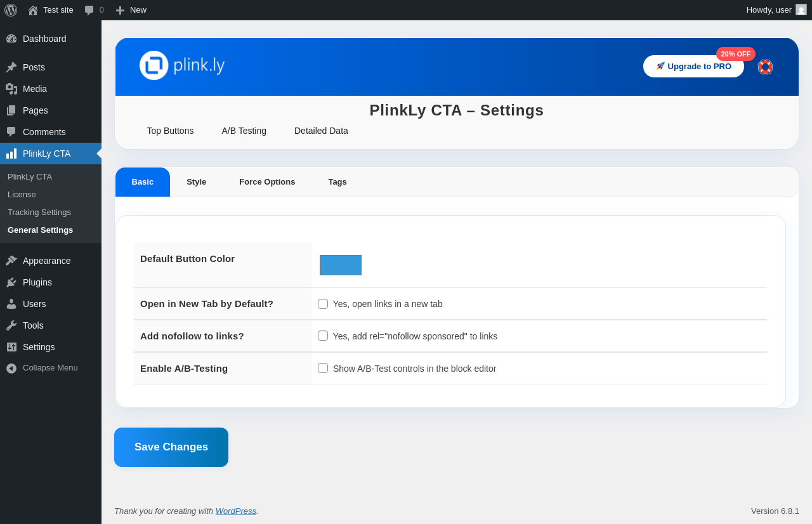Viewport: 812px width, 524px height.
Task: Click the Pages icon in sidebar
Action: (11, 110)
